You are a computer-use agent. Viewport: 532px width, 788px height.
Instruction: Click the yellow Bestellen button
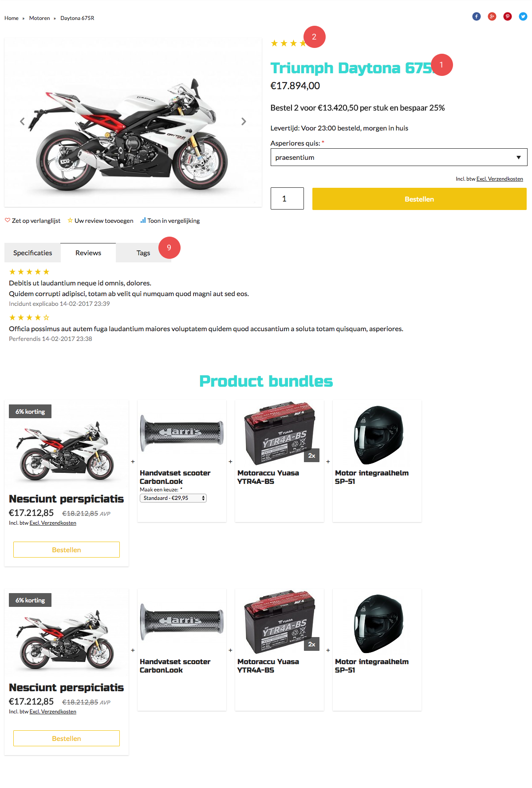(419, 199)
